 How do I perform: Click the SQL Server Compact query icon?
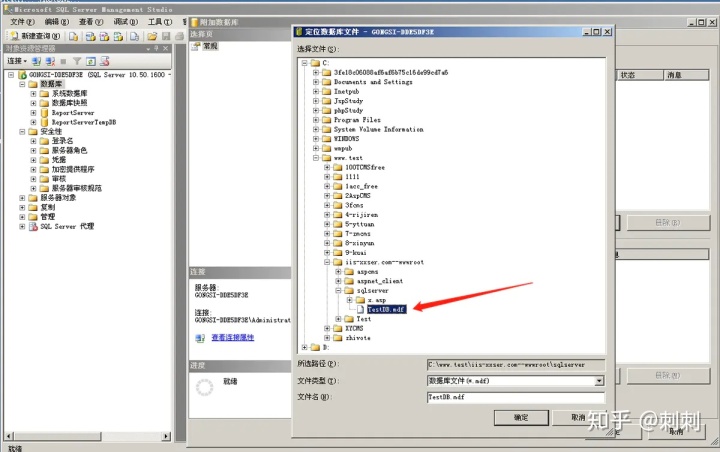click(x=135, y=36)
